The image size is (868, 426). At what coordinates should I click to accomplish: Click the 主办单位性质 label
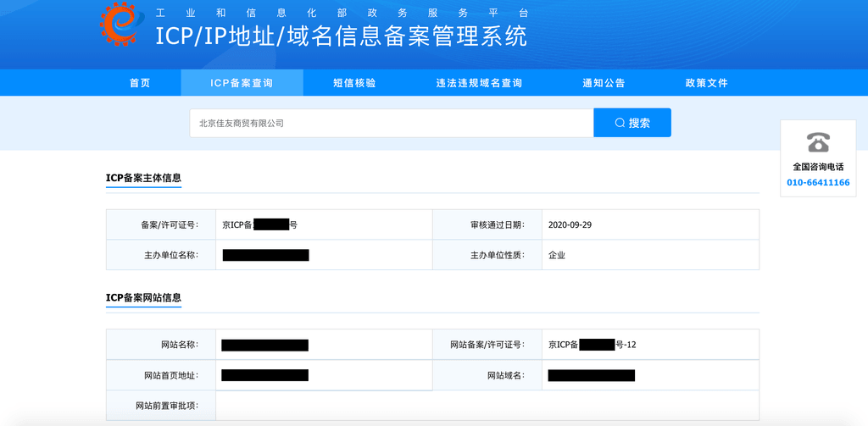click(x=497, y=255)
